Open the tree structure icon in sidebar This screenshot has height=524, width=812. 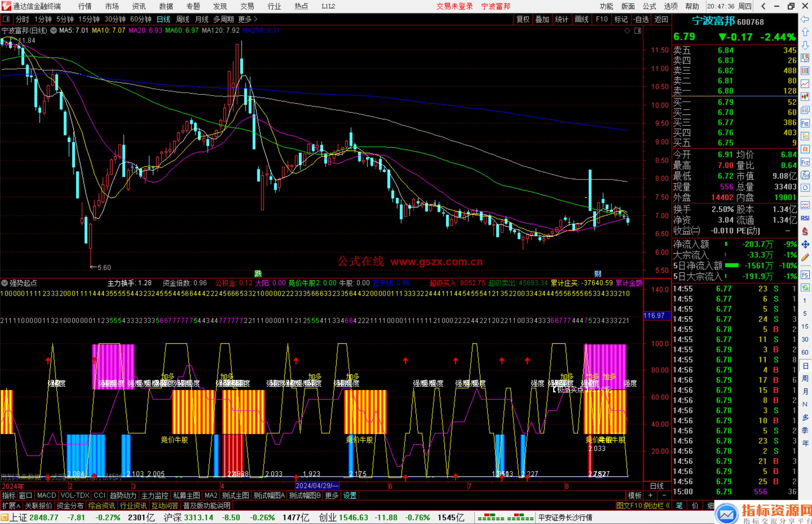[805, 136]
